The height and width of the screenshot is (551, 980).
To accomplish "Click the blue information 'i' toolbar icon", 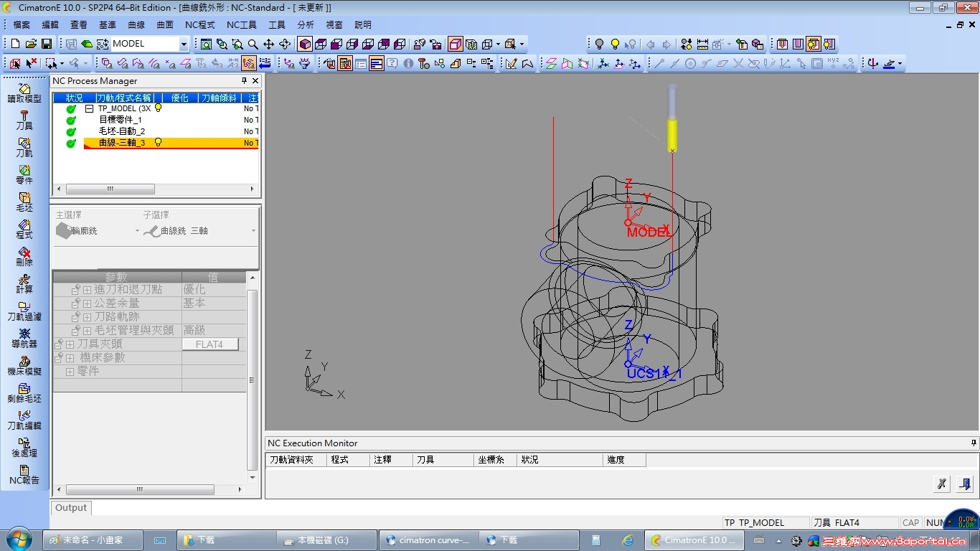I will point(408,63).
